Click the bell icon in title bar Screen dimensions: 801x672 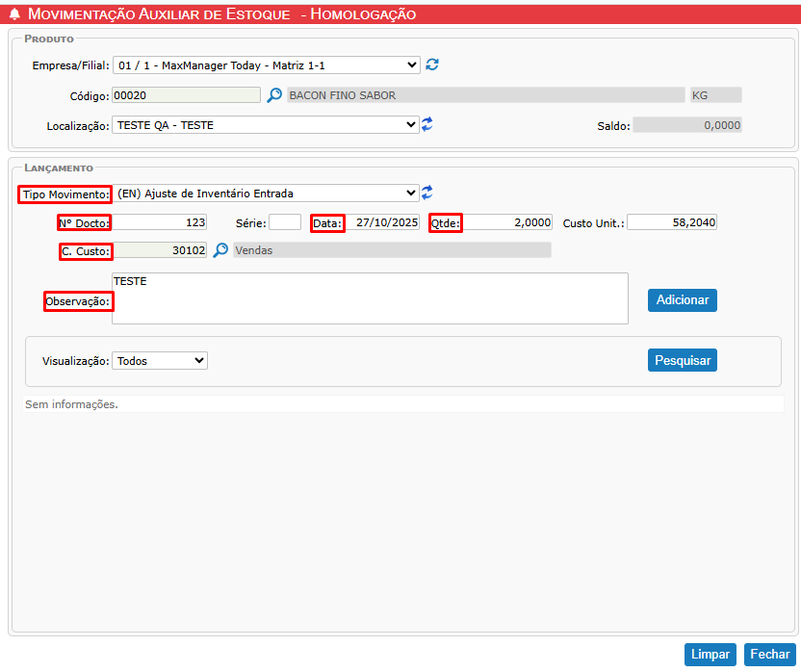point(14,14)
